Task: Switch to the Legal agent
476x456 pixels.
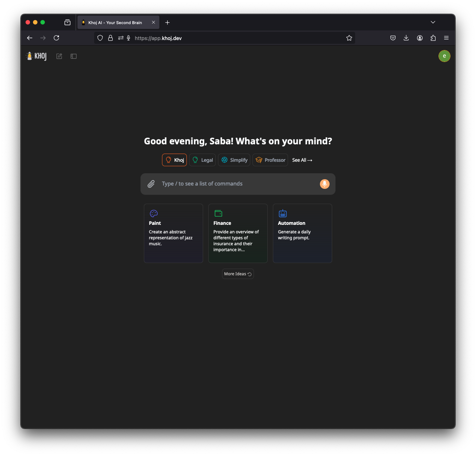Action: 202,160
